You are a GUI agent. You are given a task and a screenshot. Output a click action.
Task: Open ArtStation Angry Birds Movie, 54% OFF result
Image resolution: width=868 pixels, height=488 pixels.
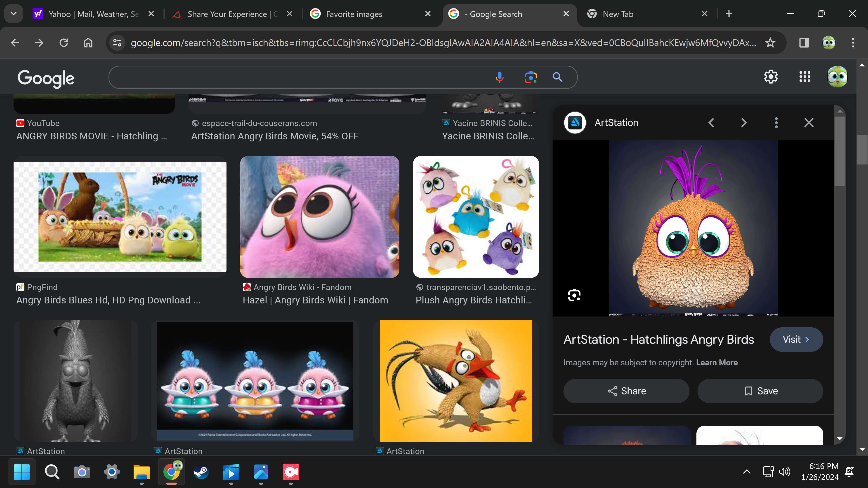275,136
